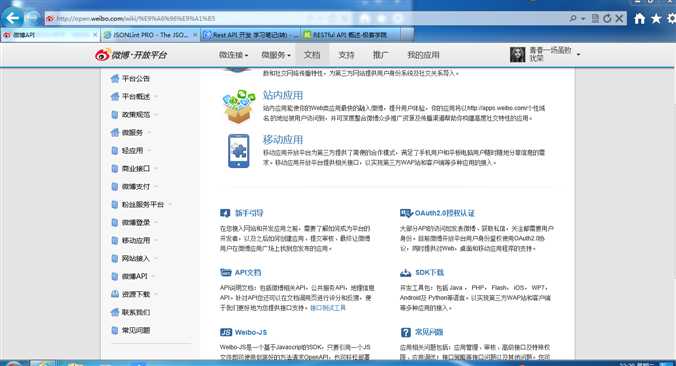Refresh the page with the reload icon
This screenshot has height=366, width=676.
click(x=607, y=19)
